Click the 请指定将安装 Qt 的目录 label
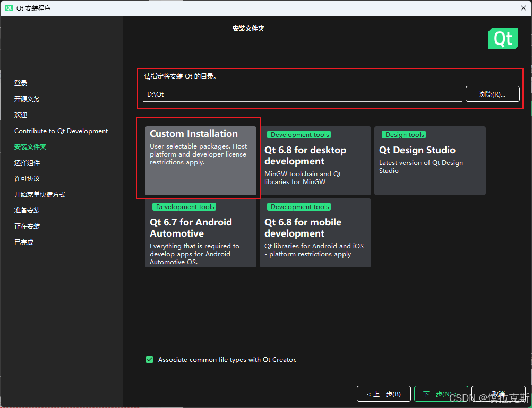This screenshot has height=408, width=532. [181, 76]
